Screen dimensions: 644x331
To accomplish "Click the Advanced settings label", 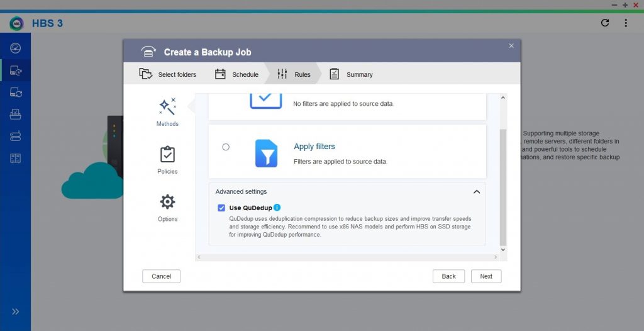I will [241, 191].
